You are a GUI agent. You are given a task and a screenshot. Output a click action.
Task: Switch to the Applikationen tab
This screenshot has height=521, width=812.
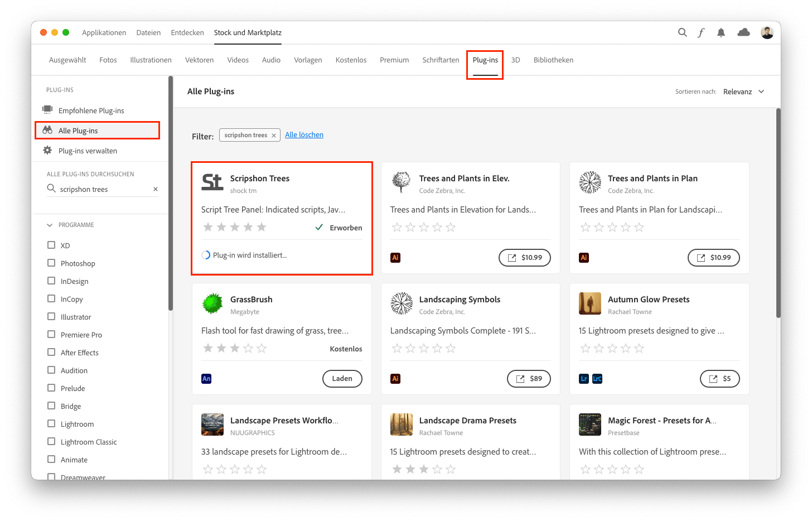[104, 32]
